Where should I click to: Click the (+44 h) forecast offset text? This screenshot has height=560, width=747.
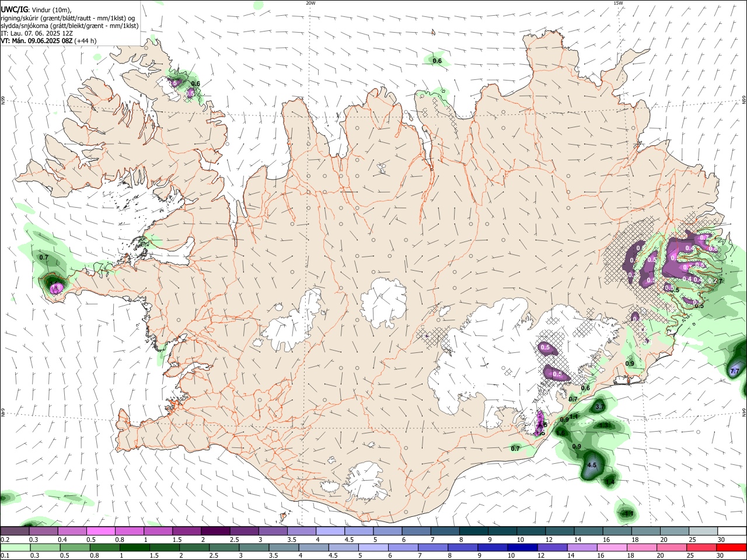pos(86,41)
